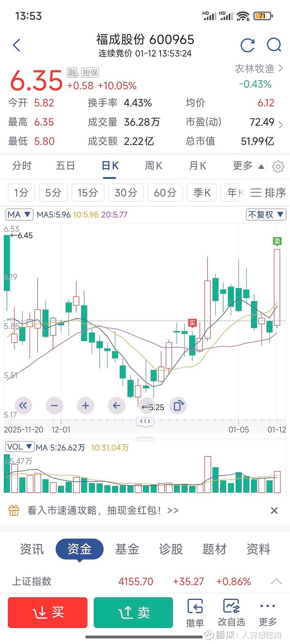The width and height of the screenshot is (290, 644).
Task: Select the 15分 period toggle
Action: 88,193
